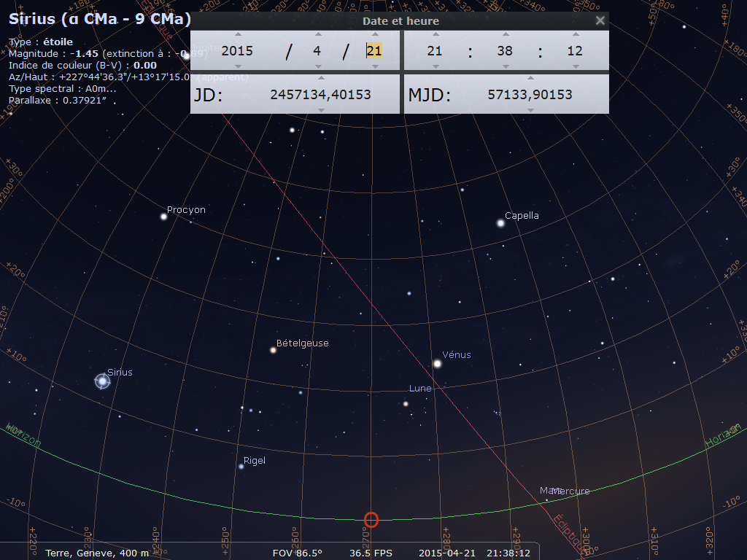Click on the planet Vénus
The width and height of the screenshot is (747, 560).
437,363
